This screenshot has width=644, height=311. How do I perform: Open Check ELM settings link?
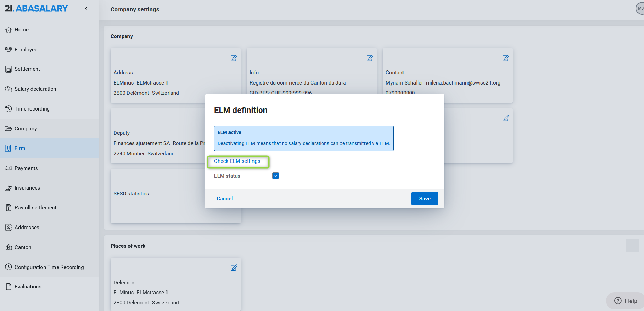tap(238, 161)
